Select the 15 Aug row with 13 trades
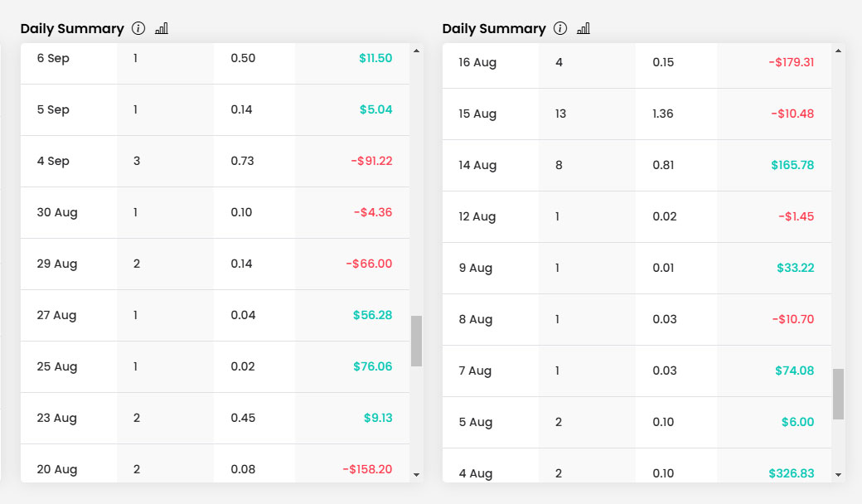 coord(637,114)
